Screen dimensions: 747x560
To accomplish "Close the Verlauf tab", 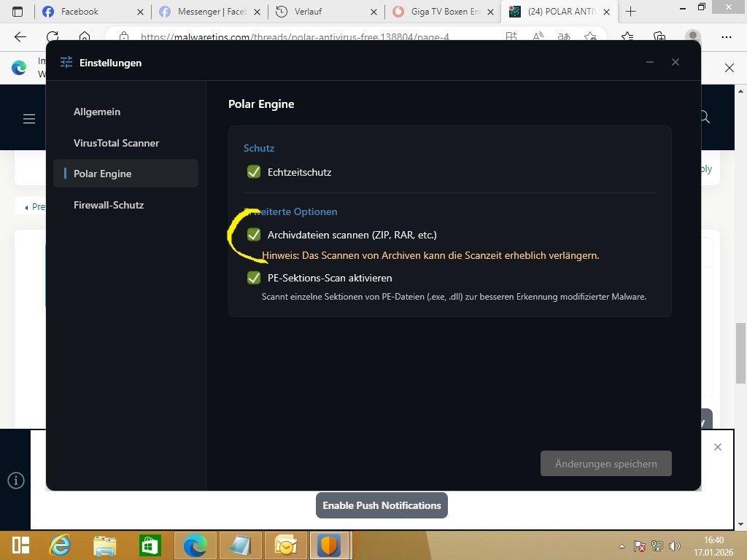I will point(373,12).
